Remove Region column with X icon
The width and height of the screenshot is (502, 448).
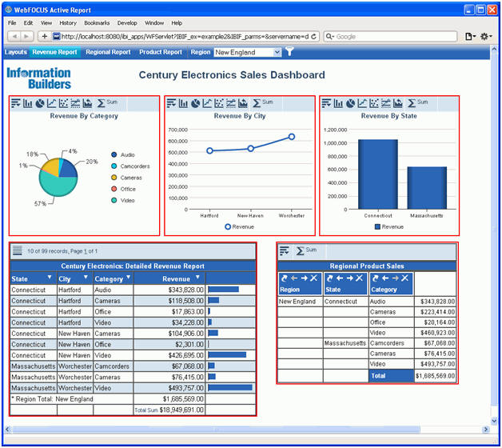313,278
